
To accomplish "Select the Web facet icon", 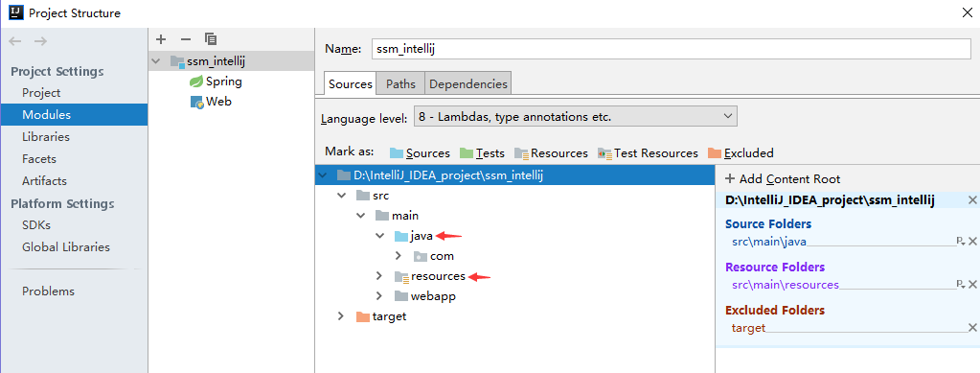I will [x=197, y=102].
